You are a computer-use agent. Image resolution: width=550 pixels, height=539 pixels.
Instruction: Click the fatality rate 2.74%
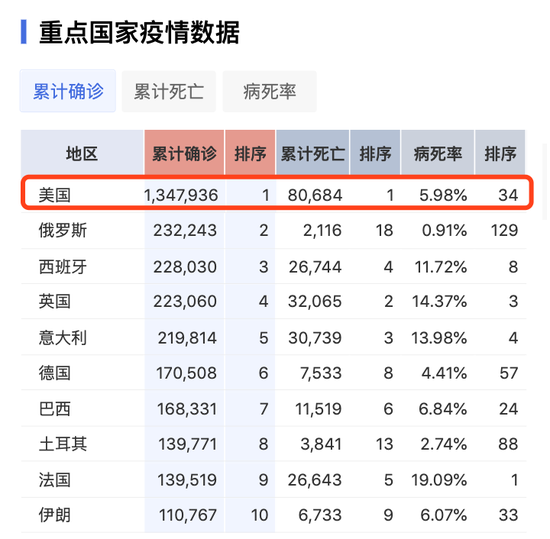tap(444, 444)
